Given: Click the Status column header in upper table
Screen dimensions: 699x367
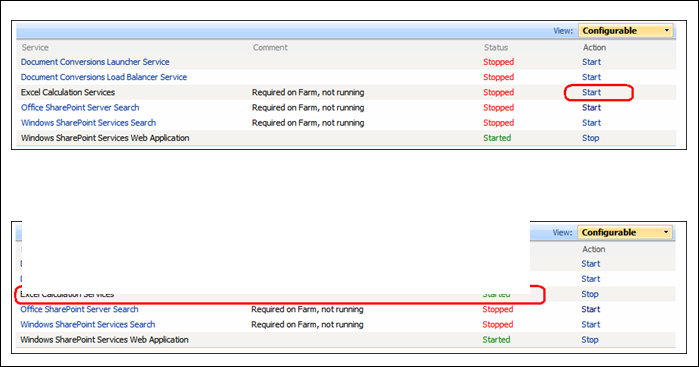Looking at the screenshot, I should [x=496, y=47].
